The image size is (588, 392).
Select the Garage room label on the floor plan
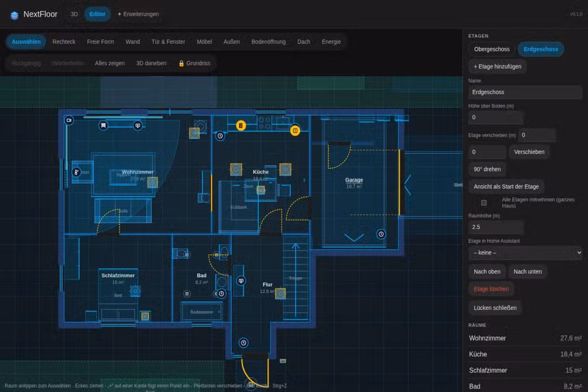click(354, 180)
